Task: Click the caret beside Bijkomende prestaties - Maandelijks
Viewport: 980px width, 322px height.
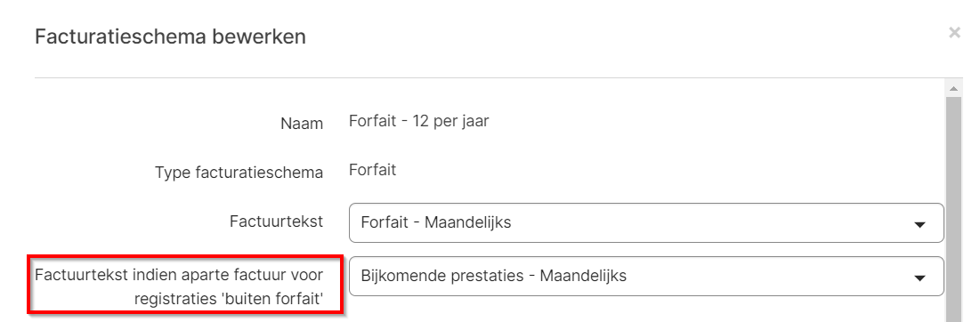Action: click(x=919, y=278)
